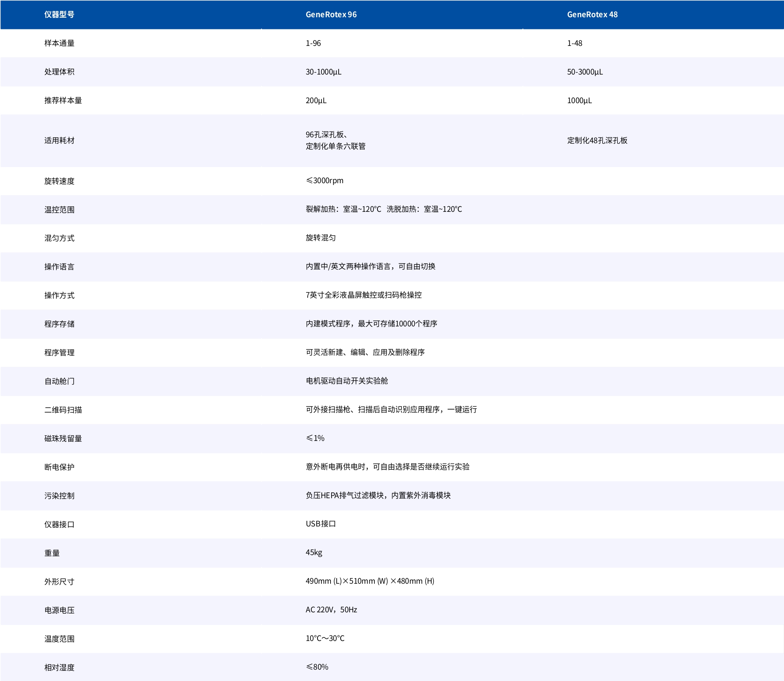The width and height of the screenshot is (784, 681).
Task: Select the 推荐样本量 row label
Action: tap(63, 100)
